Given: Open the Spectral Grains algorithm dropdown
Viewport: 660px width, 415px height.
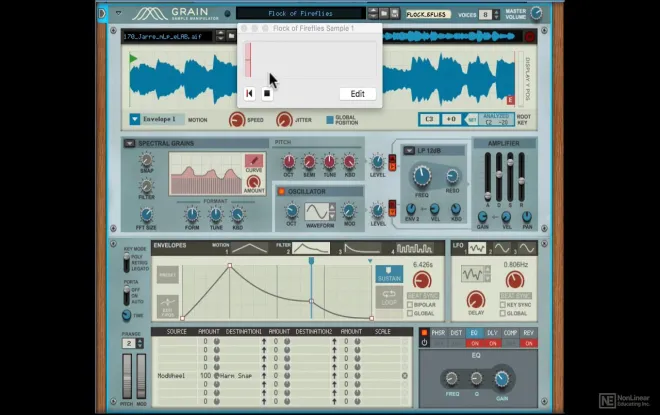Looking at the screenshot, I should point(129,144).
